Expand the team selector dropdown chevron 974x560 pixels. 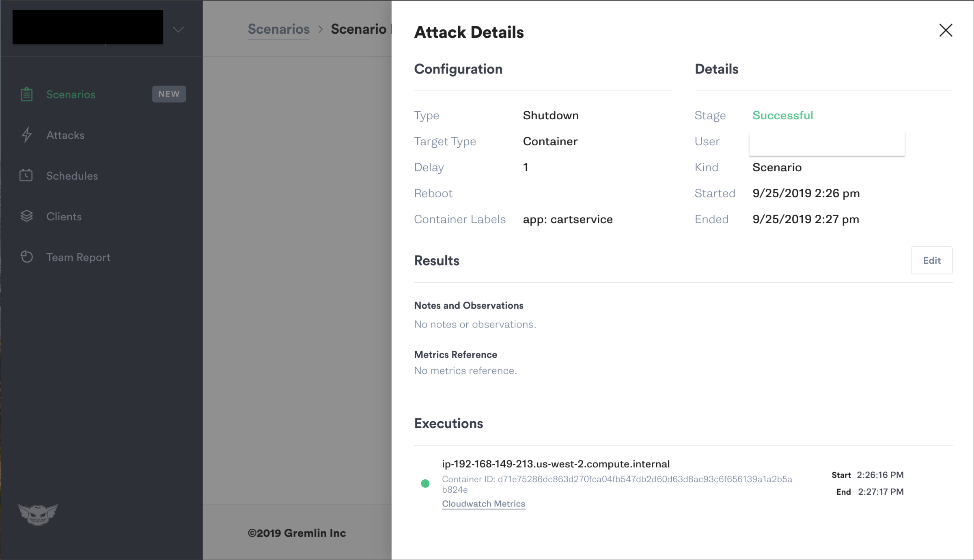point(178,30)
